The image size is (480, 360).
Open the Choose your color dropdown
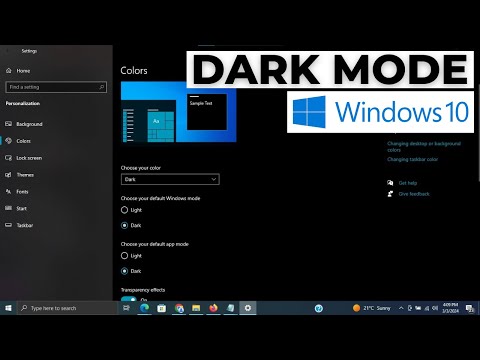[x=170, y=179]
